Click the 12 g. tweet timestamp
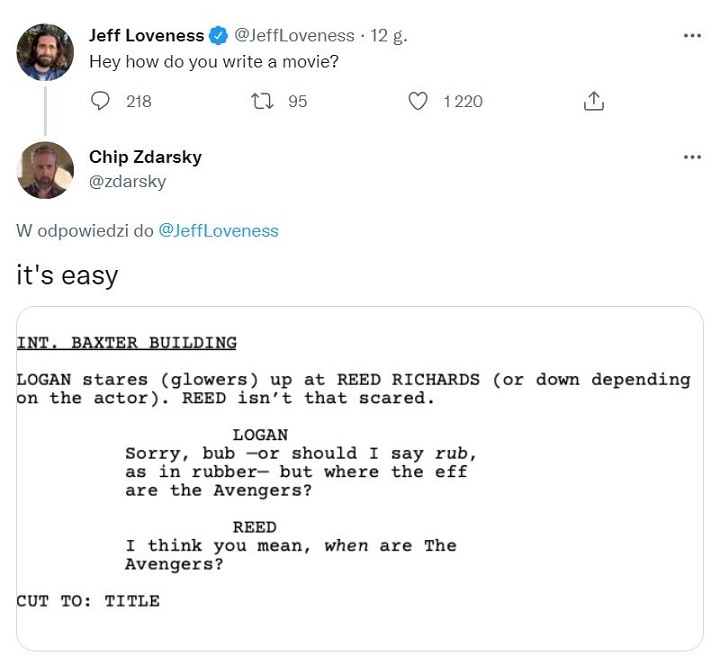The image size is (720, 665). 389,36
